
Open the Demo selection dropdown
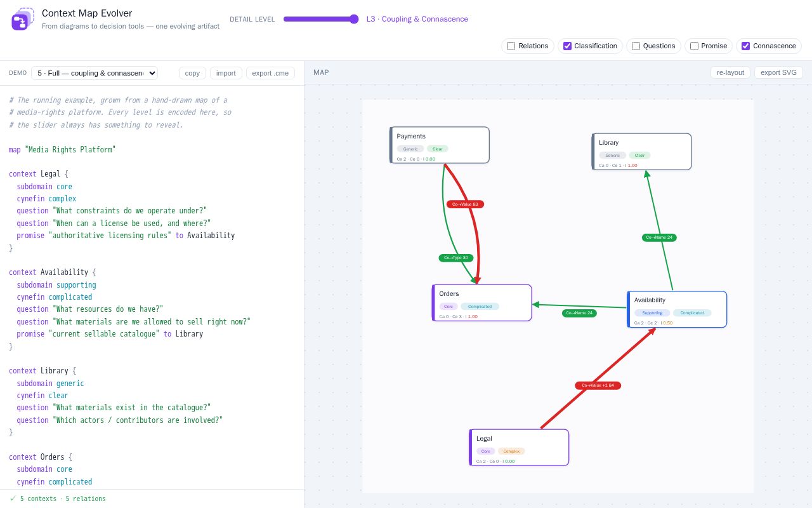[x=95, y=73]
